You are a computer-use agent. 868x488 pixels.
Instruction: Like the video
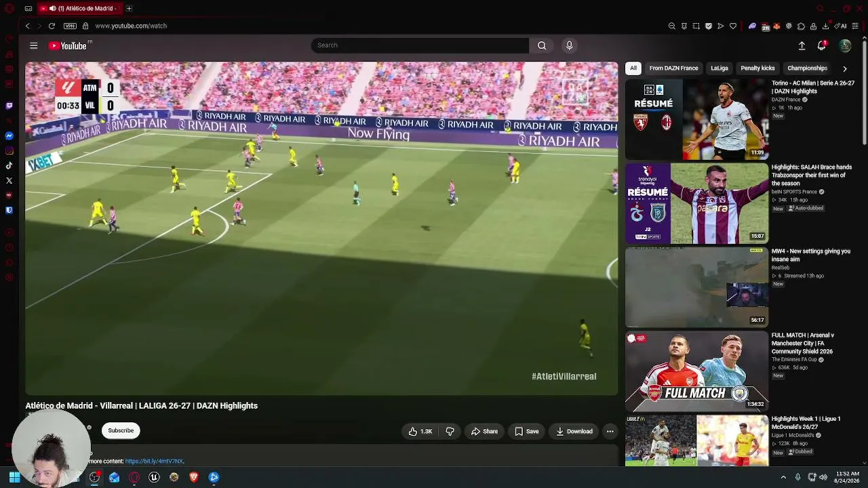tap(420, 431)
